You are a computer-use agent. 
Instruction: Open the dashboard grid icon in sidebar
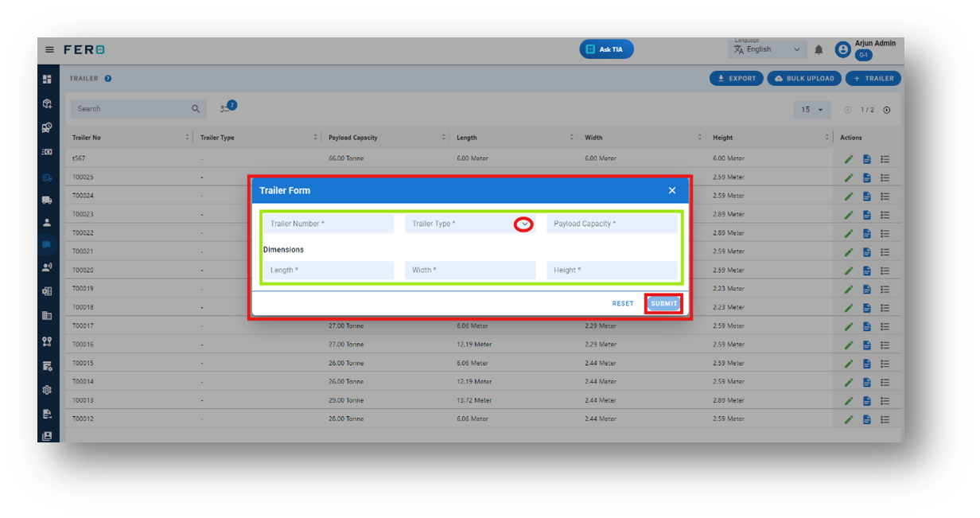pyautogui.click(x=47, y=79)
